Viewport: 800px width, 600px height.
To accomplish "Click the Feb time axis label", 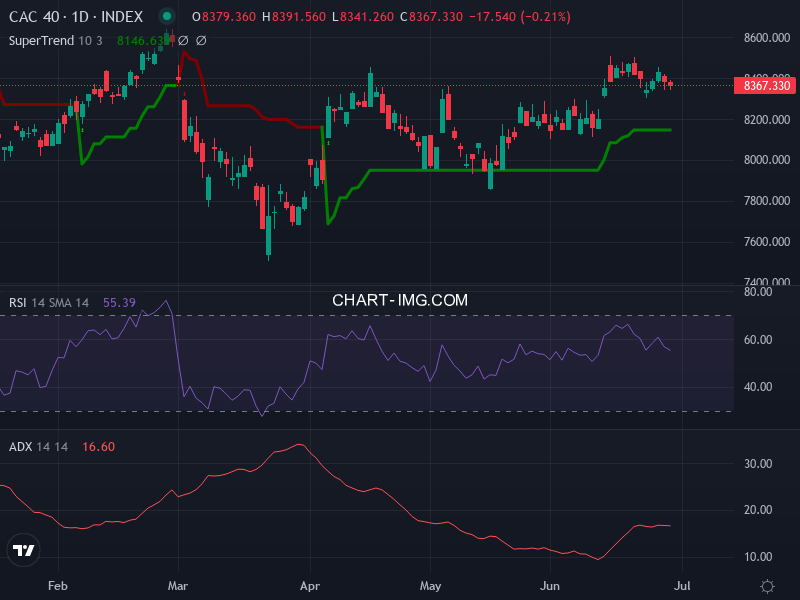I will [x=58, y=586].
